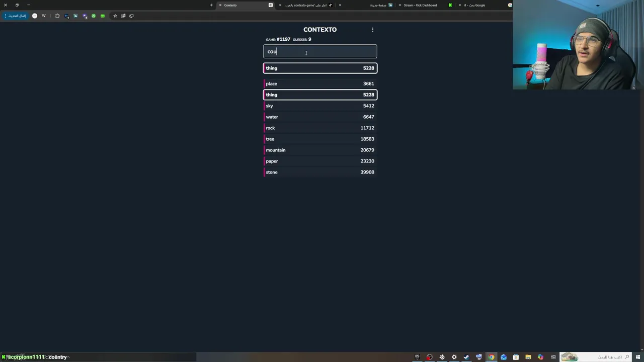
Task: Click the highlighted top 'thing' 5228 result
Action: pos(320,68)
